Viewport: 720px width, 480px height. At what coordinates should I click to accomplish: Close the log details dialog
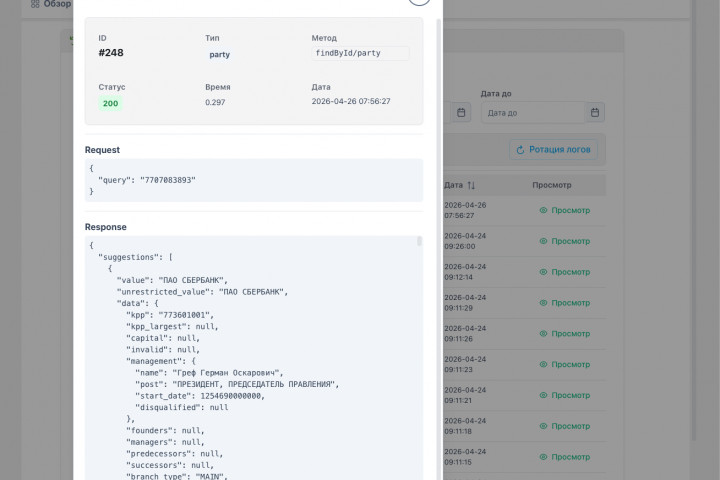click(x=420, y=1)
